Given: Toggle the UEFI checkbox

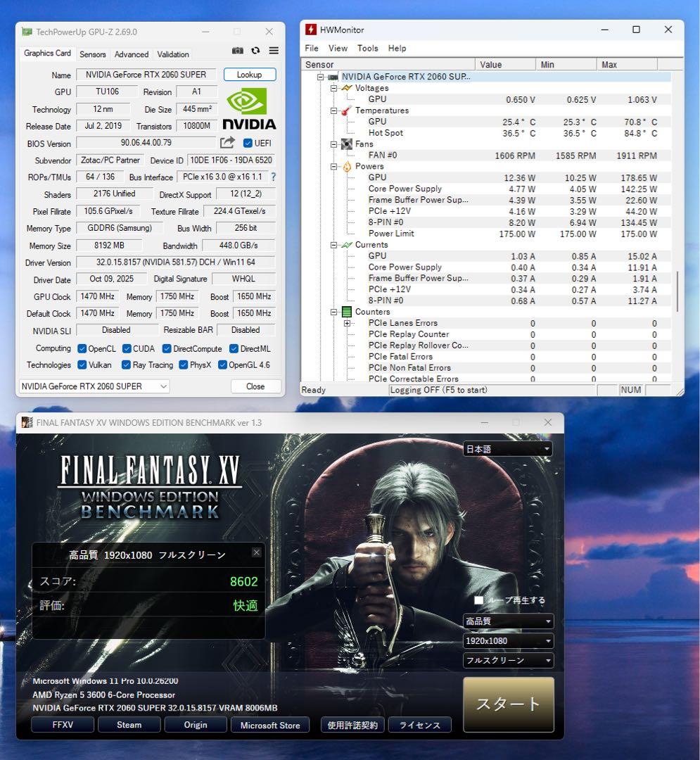Looking at the screenshot, I should (x=248, y=143).
